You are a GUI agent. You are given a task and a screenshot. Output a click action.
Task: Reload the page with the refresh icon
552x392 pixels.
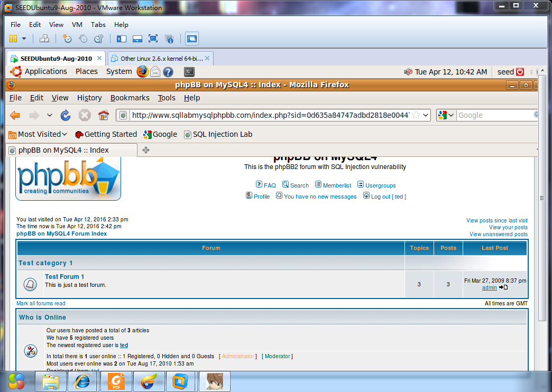click(x=66, y=115)
